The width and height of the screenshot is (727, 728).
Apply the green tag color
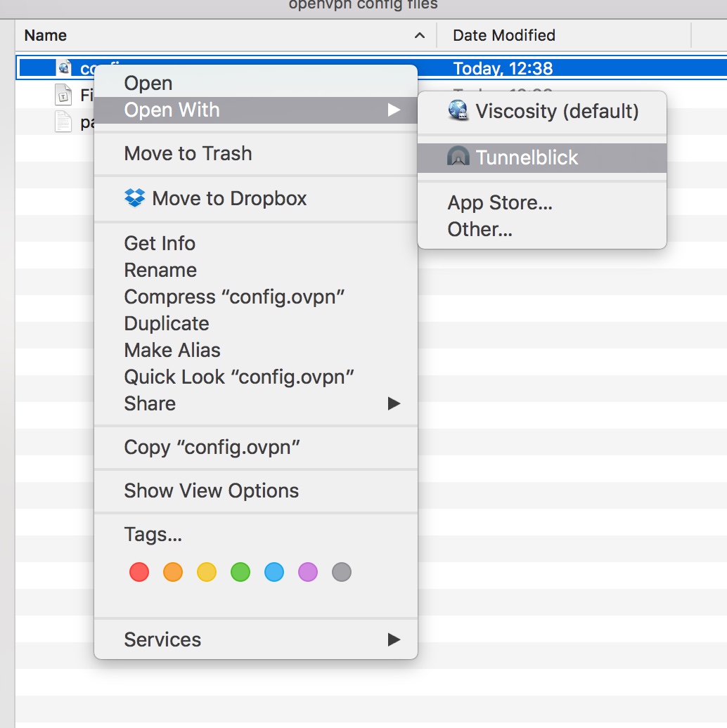coord(240,572)
